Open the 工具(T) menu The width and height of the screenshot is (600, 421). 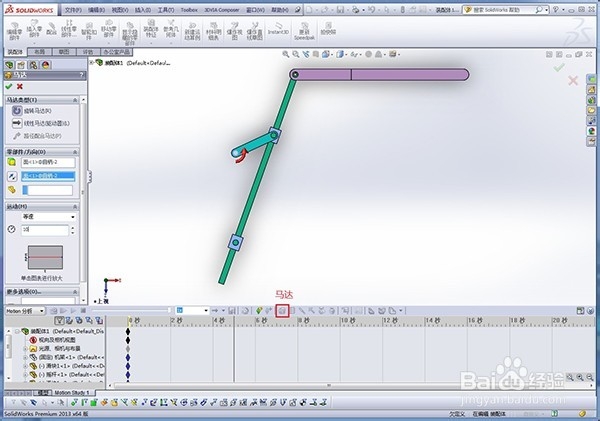(166, 10)
